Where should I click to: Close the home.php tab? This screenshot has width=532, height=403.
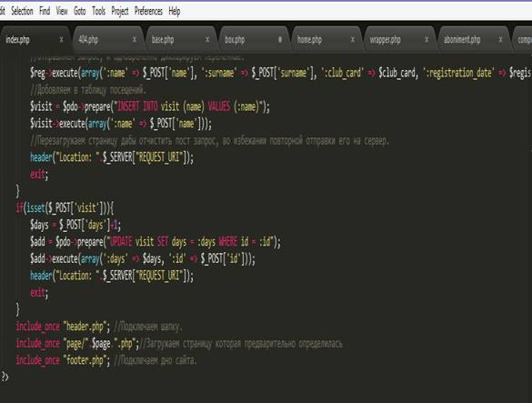point(353,40)
